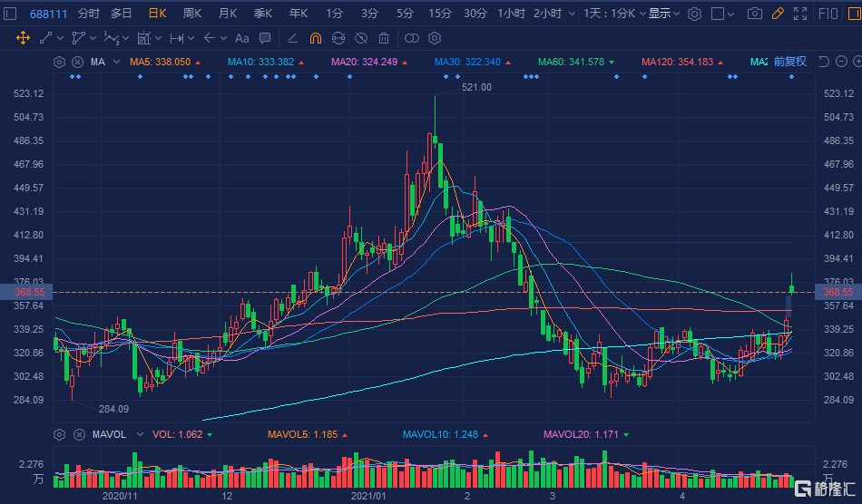Screen dimensions: 862x504
Task: Open the 1天:1分K dropdown
Action: point(614,14)
